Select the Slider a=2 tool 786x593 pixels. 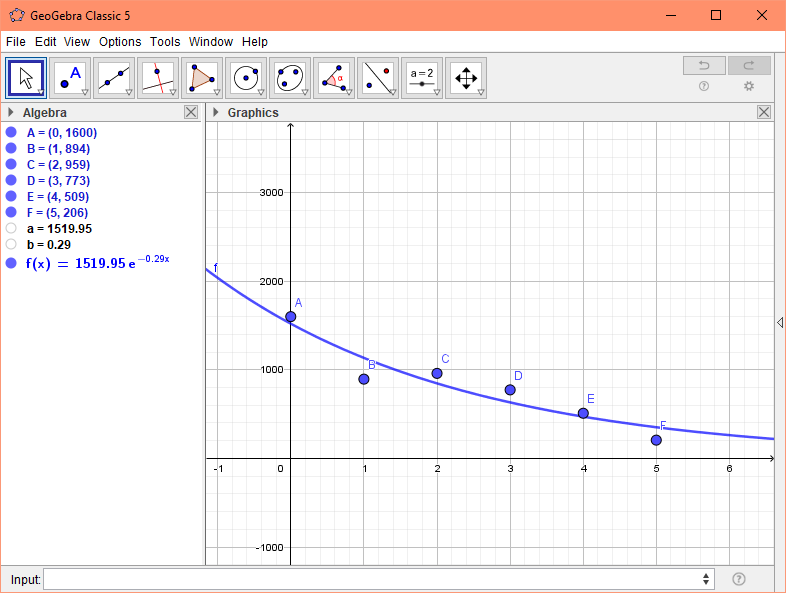point(422,78)
